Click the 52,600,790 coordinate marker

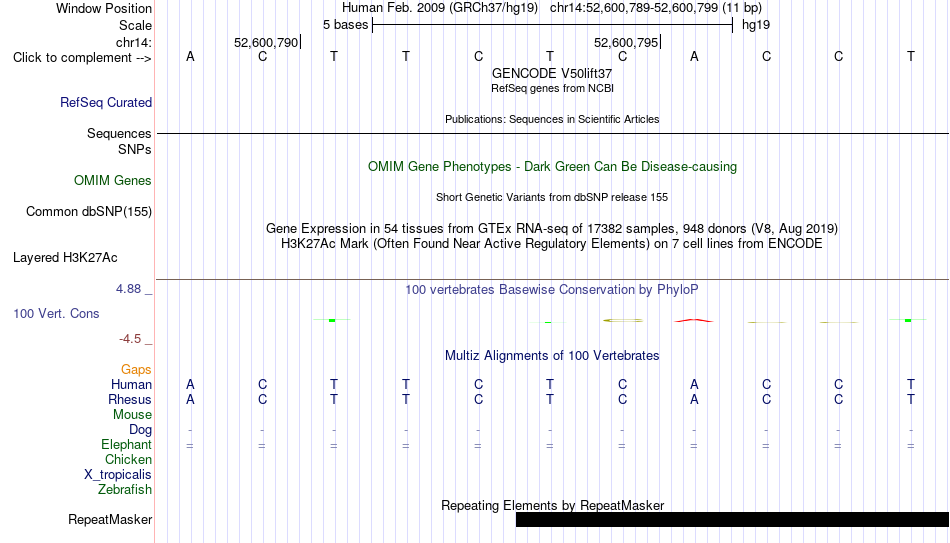coord(266,42)
